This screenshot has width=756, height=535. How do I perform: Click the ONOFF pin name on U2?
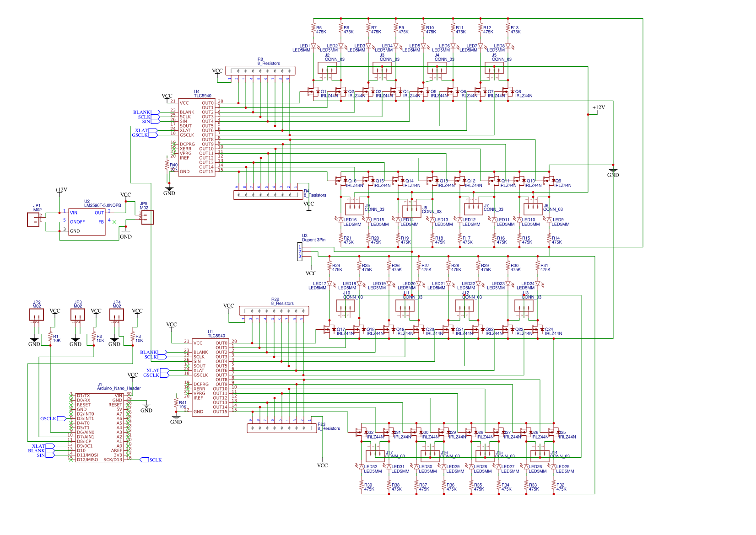[x=77, y=222]
